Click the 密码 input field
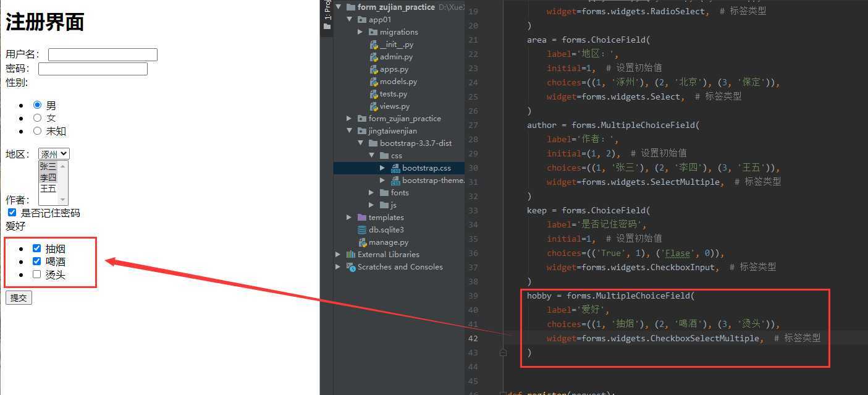 tap(93, 69)
